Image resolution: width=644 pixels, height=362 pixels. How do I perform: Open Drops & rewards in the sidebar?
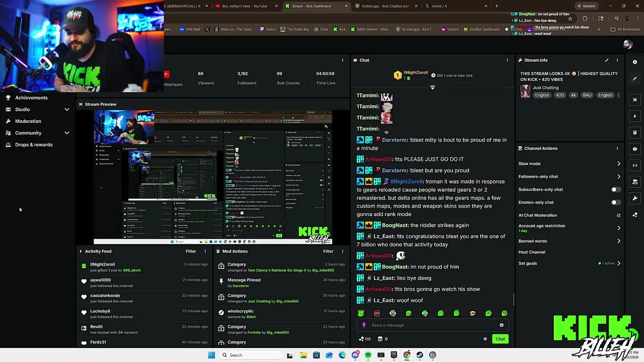[x=34, y=145]
